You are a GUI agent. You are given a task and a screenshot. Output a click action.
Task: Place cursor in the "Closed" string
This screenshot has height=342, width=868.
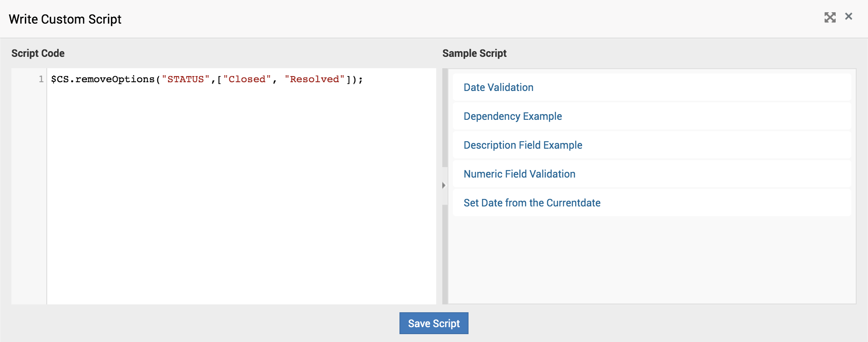(x=247, y=80)
